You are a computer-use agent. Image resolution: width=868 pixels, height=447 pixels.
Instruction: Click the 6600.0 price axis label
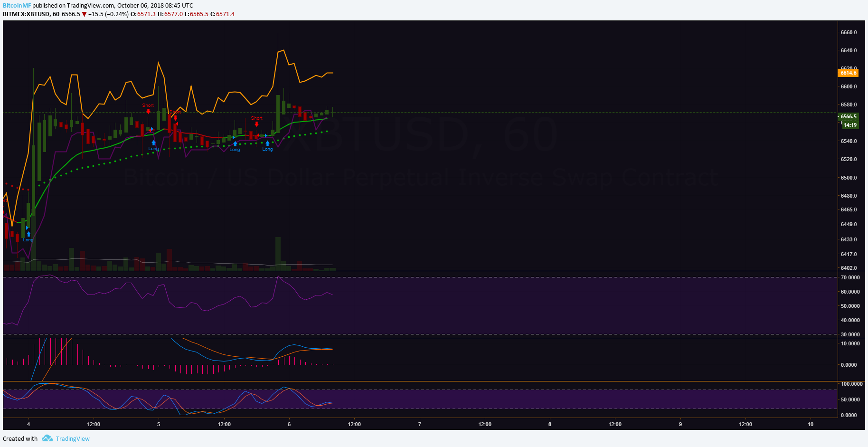849,86
